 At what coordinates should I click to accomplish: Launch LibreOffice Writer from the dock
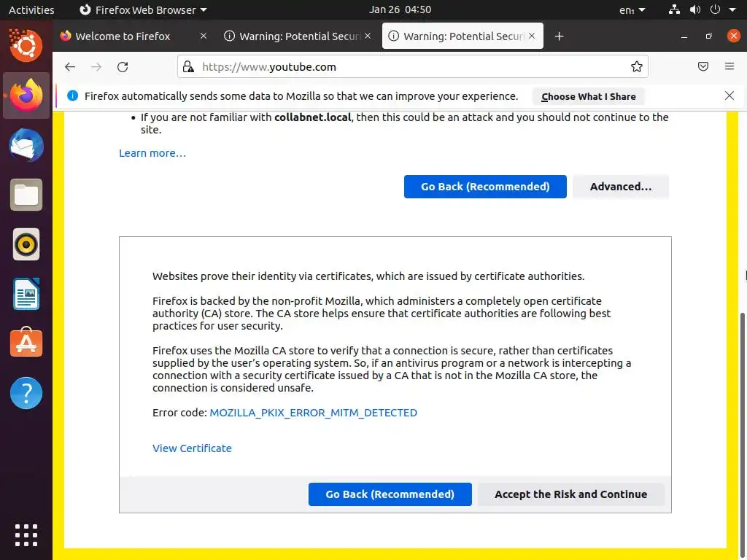click(x=26, y=294)
